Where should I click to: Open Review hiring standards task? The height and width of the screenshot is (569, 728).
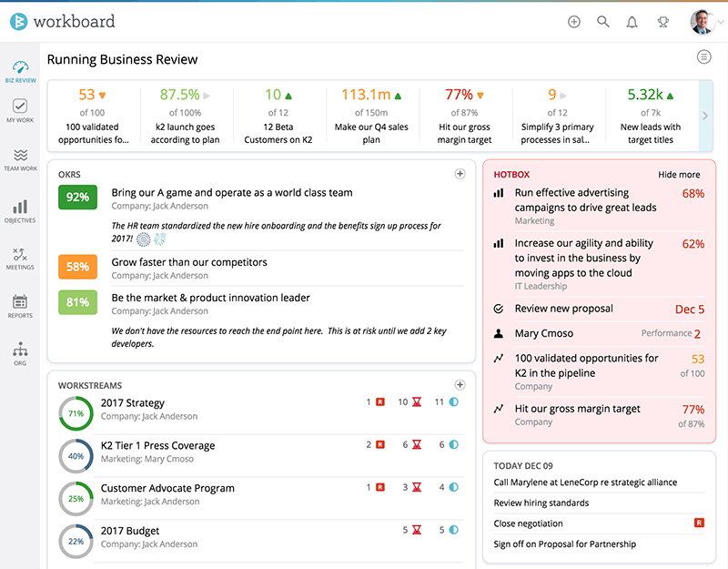pyautogui.click(x=541, y=503)
